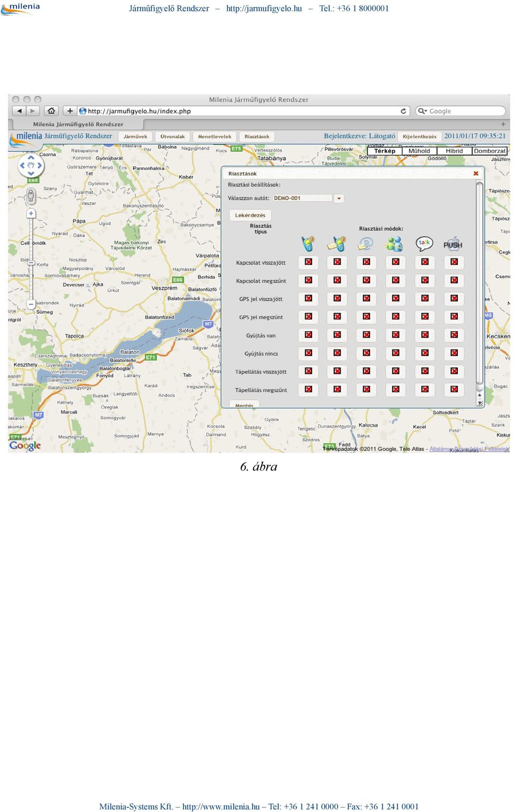Open the Google search engine dropdown magnifier
This screenshot has width=514, height=812.
point(422,111)
